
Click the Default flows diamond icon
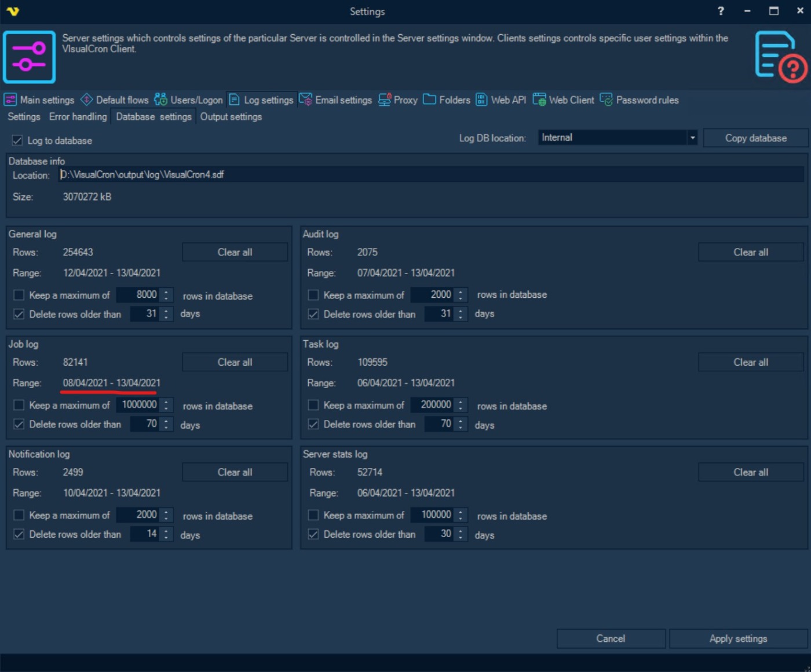click(x=86, y=100)
